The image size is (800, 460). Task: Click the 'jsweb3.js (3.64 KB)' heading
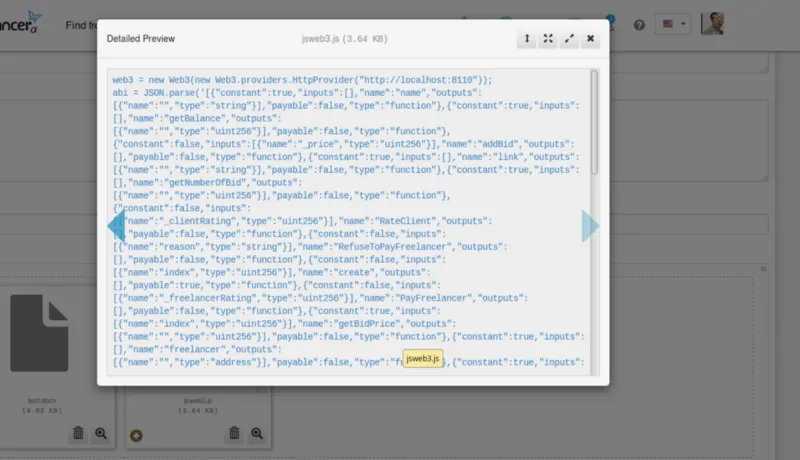point(344,39)
